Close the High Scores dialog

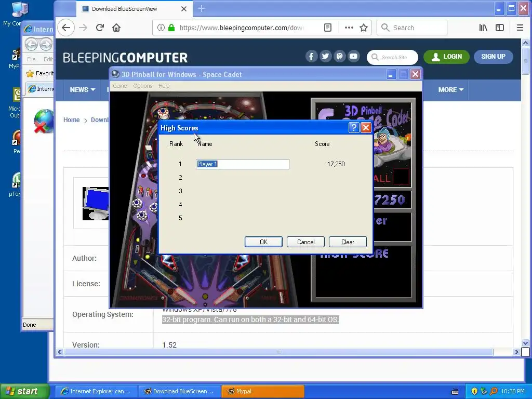point(366,128)
